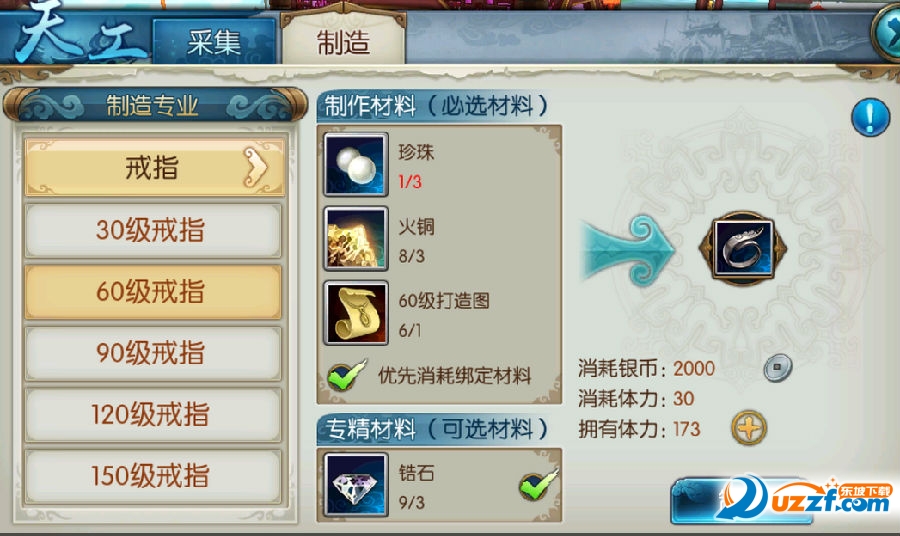Switch to the 制造 tab
The width and height of the screenshot is (900, 536).
coord(343,41)
